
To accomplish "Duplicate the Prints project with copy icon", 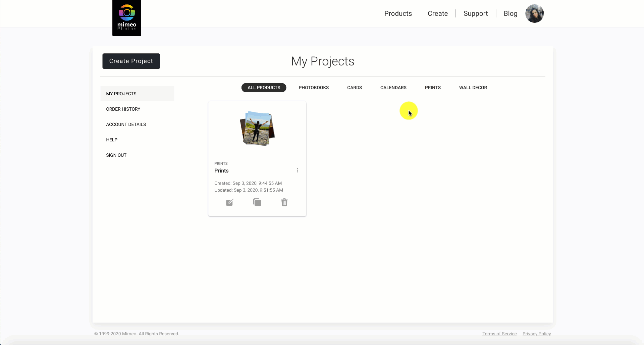I will click(257, 202).
